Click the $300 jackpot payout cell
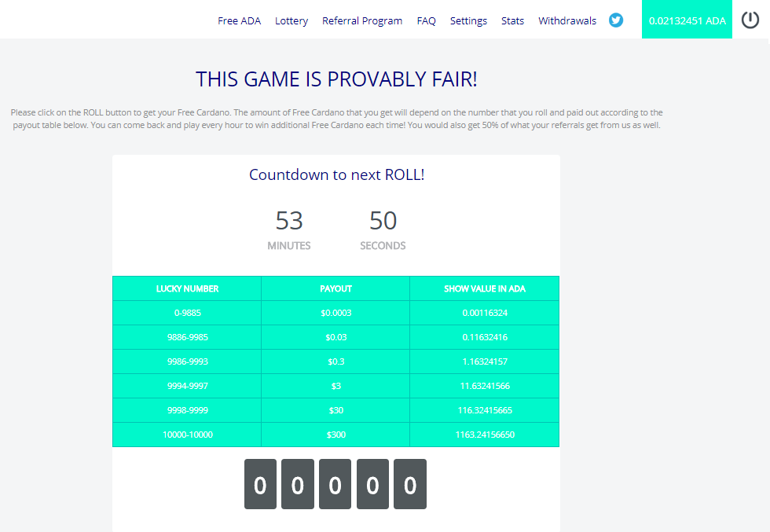Viewport: 770px width, 532px height. (x=335, y=434)
